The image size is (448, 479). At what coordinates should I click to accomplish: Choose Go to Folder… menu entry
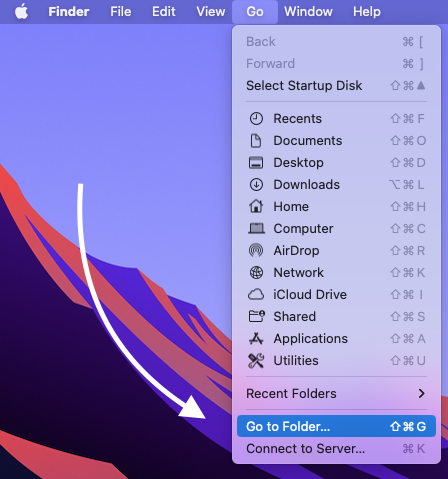[x=336, y=426]
